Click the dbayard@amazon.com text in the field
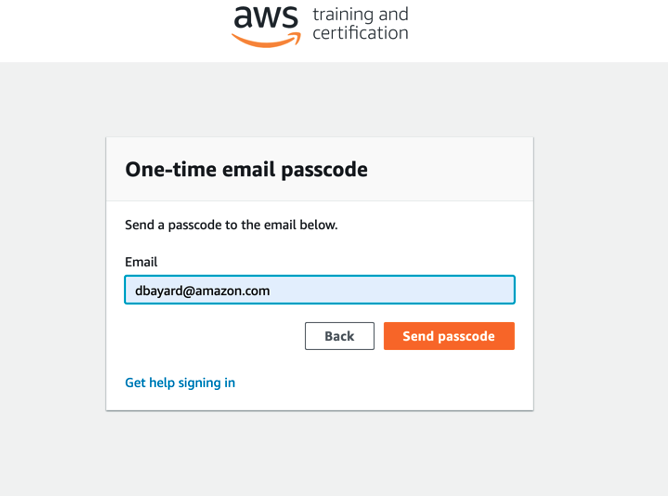 (x=203, y=291)
